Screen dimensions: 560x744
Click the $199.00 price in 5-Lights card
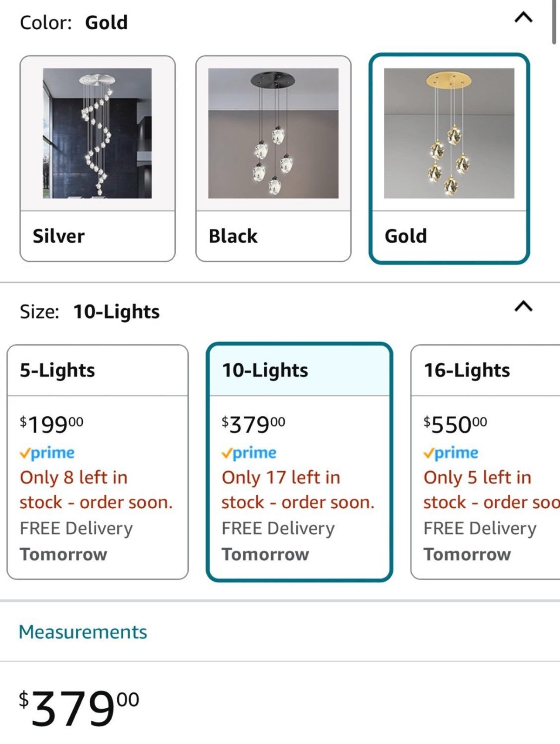point(52,424)
